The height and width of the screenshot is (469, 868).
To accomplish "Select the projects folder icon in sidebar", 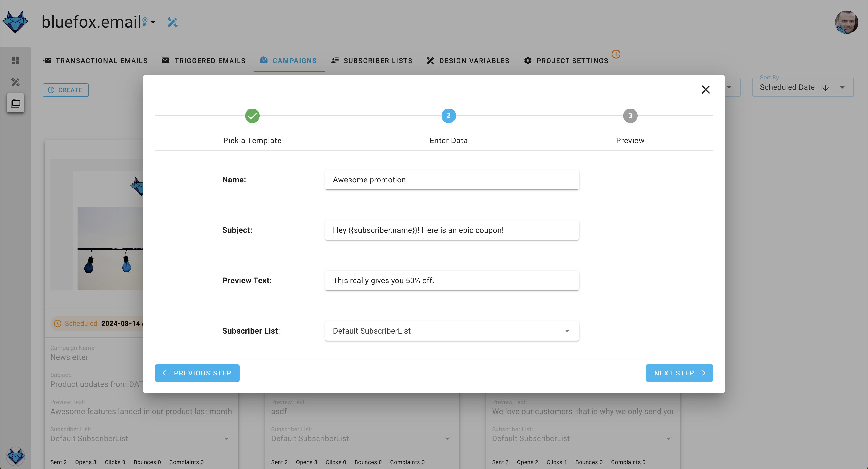I will pos(15,103).
